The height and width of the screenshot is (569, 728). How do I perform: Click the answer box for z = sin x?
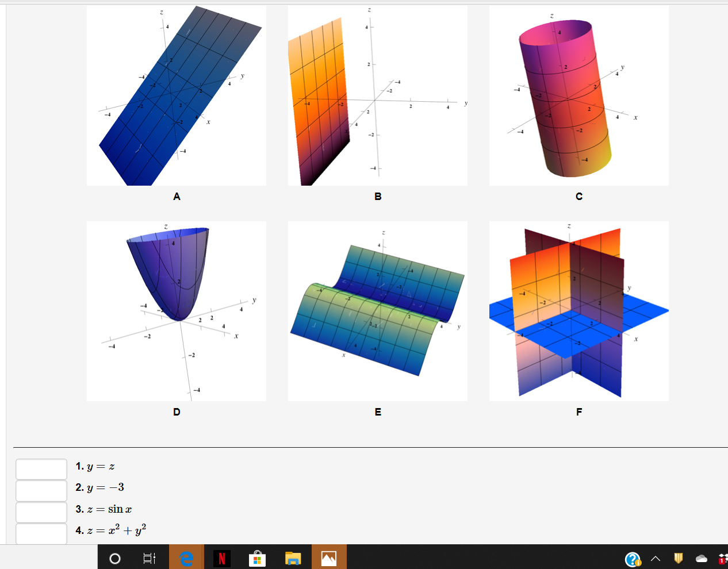point(41,512)
